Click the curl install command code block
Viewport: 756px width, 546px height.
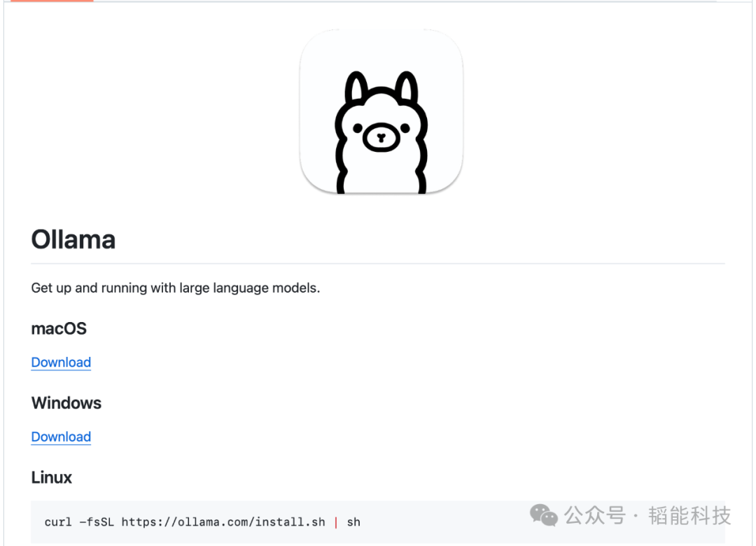377,522
